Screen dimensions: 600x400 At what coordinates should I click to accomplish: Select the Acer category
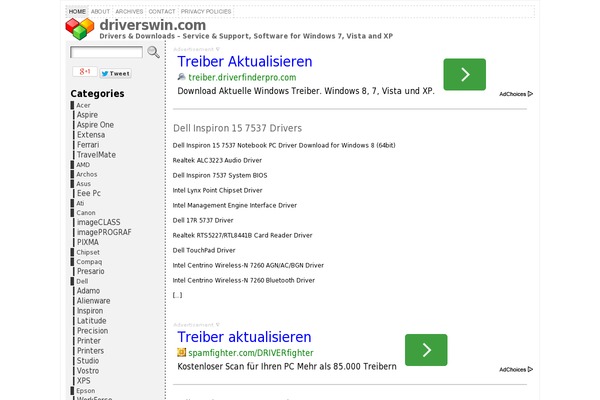83,105
